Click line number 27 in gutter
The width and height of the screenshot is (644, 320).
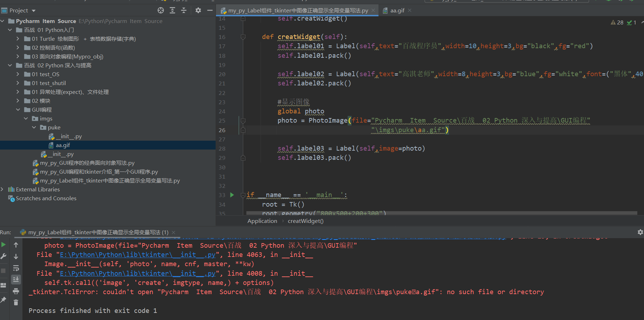click(x=222, y=139)
